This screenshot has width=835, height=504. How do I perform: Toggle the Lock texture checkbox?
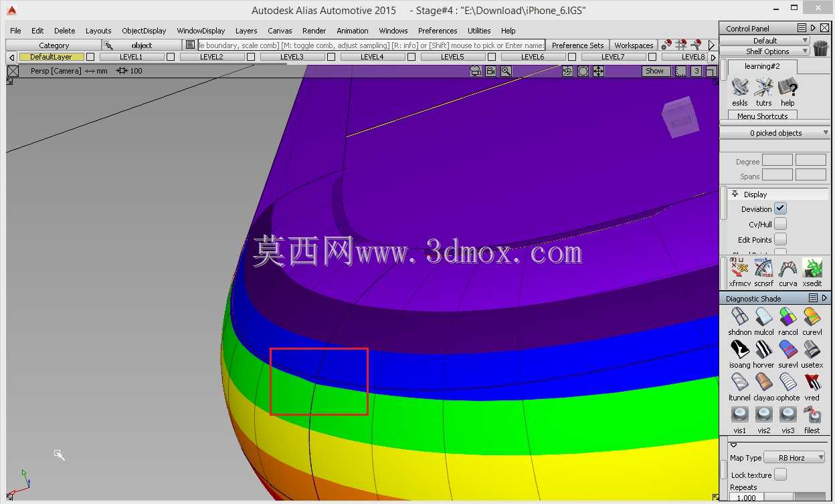point(781,475)
